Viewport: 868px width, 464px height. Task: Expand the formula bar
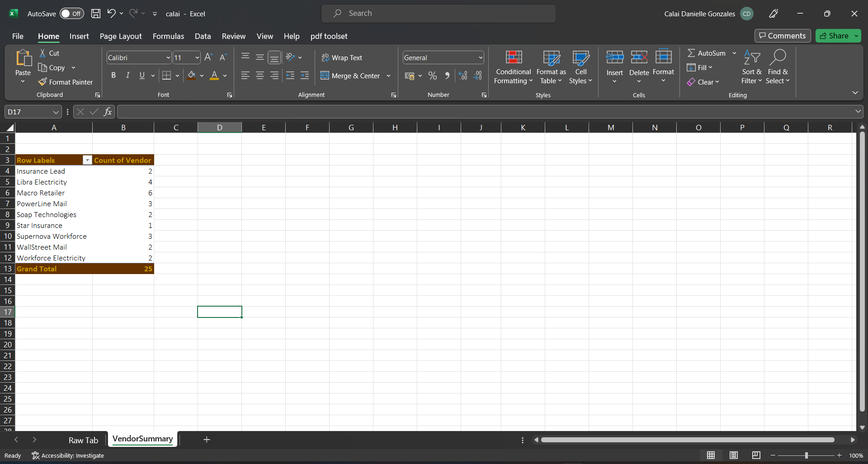(x=858, y=111)
